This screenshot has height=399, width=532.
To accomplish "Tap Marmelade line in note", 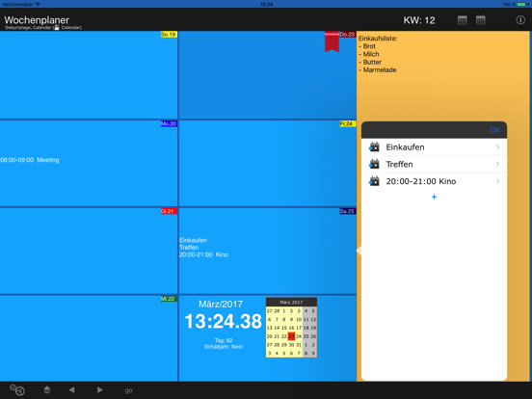I will coord(378,70).
